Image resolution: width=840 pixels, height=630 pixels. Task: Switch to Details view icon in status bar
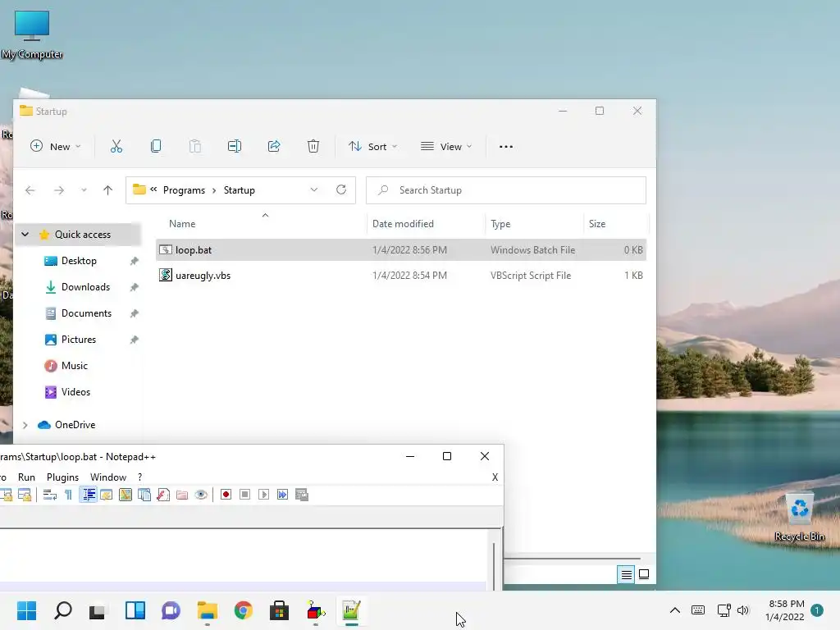pos(626,574)
